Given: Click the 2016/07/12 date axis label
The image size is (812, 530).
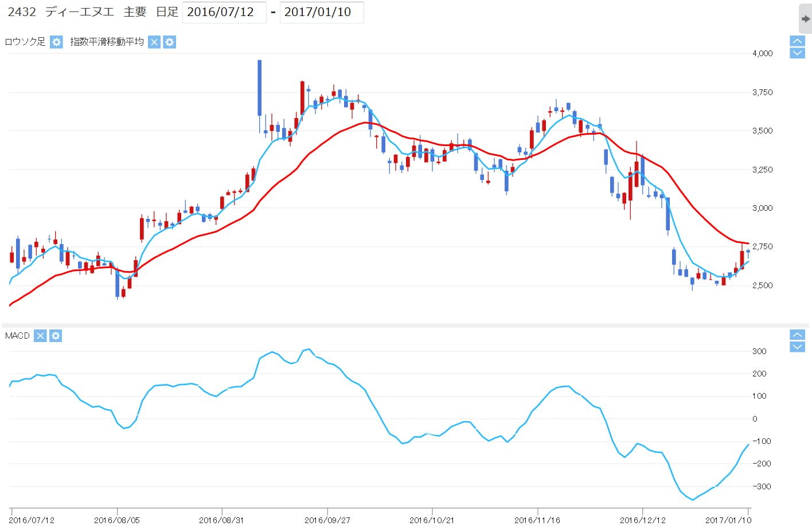Looking at the screenshot, I should tap(32, 520).
